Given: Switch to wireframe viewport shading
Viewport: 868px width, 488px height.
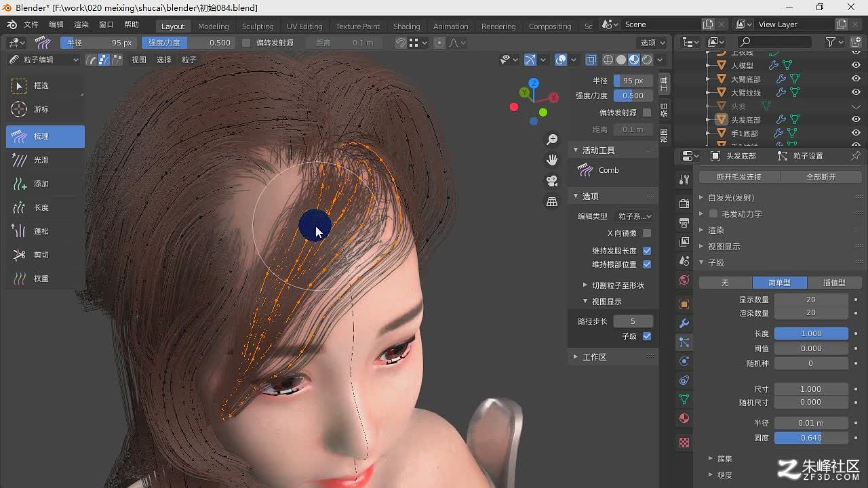Looking at the screenshot, I should [x=608, y=60].
